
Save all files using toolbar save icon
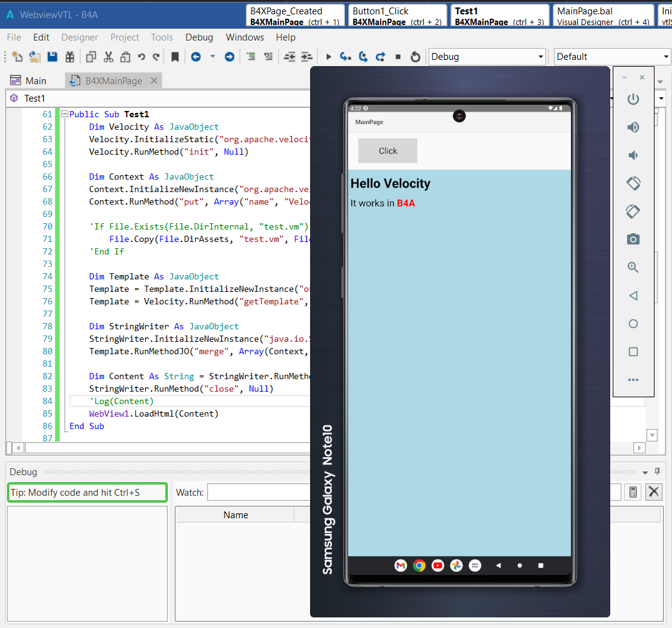53,56
